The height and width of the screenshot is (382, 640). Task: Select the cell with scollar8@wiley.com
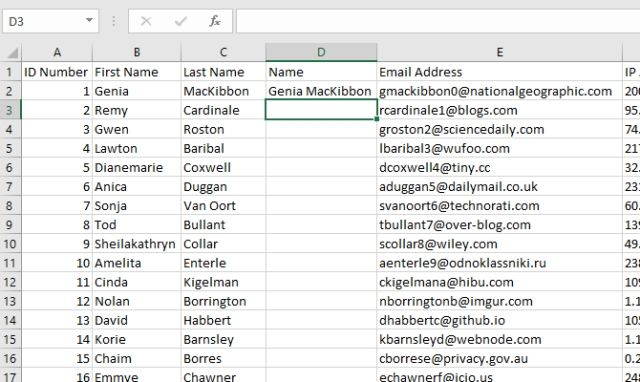(x=500, y=244)
